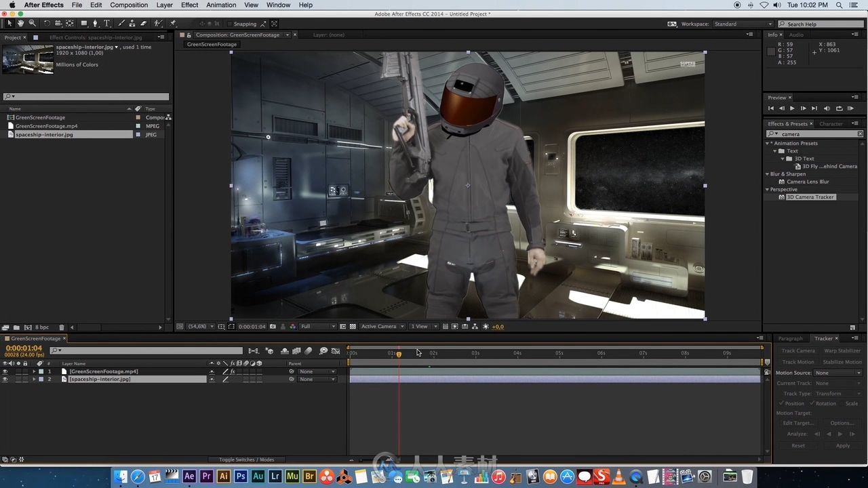Click the Track Camera button
The width and height of the screenshot is (868, 488).
798,350
